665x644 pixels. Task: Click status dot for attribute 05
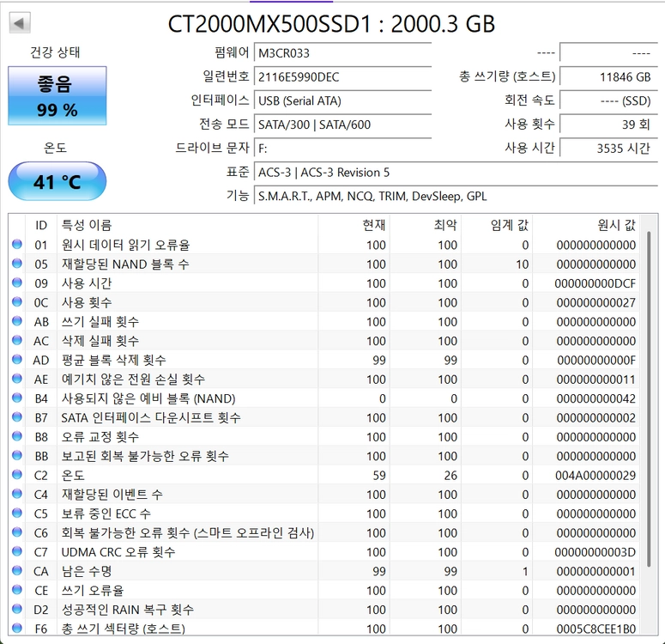tap(17, 264)
